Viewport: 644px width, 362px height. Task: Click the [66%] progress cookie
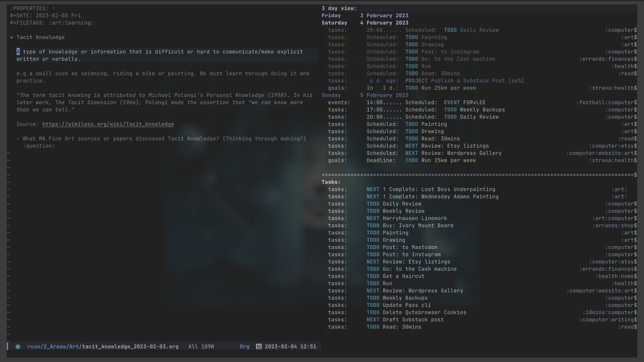(516, 81)
